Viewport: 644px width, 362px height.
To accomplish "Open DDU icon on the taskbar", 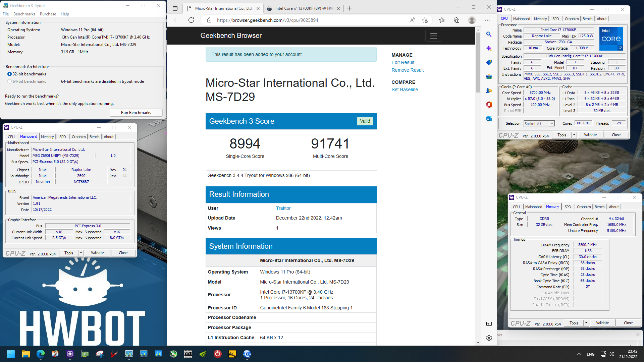I will (188, 354).
